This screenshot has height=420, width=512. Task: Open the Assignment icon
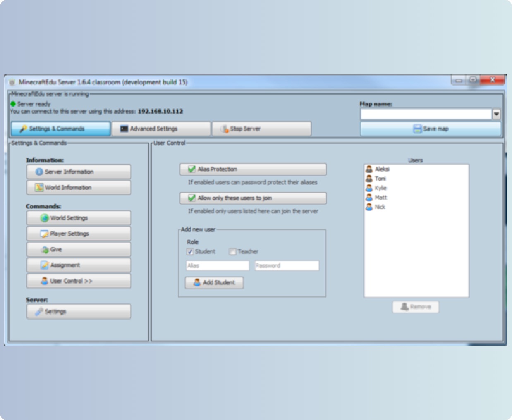point(44,265)
